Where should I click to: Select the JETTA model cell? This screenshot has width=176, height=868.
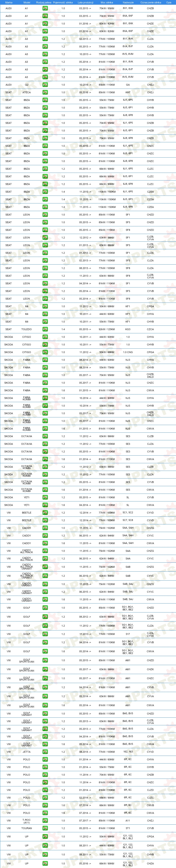[27, 752]
